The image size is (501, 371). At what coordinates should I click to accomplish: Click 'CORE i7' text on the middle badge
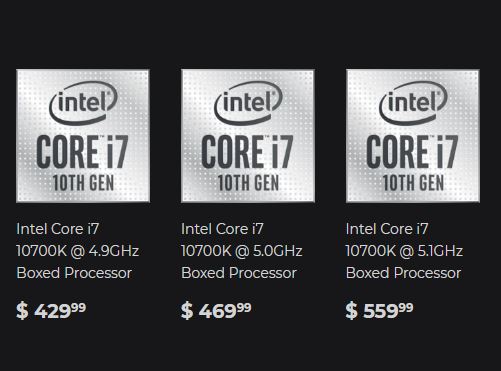247,152
